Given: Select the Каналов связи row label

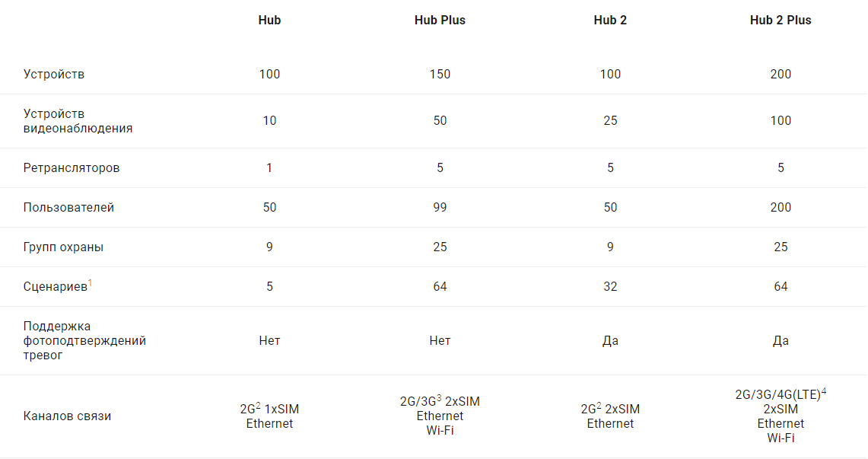Looking at the screenshot, I should [67, 416].
